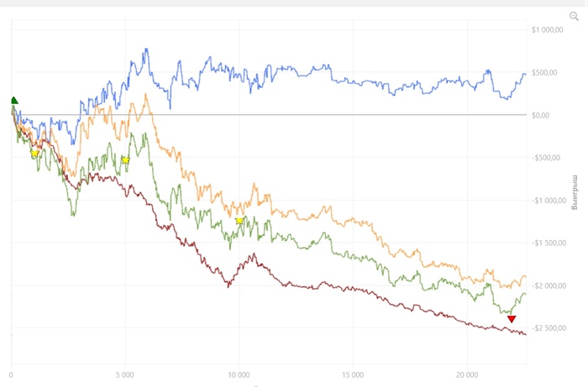Select the green upward triangle marker
Image resolution: width=588 pixels, height=387 pixels.
click(x=14, y=100)
